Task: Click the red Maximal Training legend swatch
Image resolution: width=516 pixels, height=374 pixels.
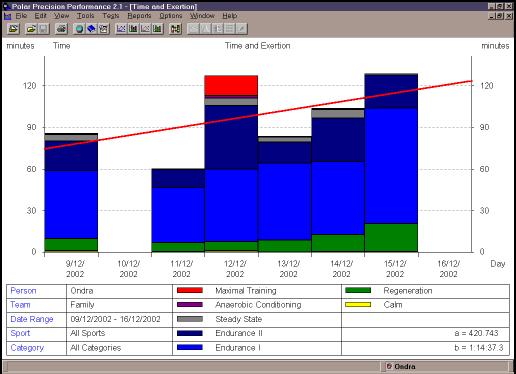Action: [190, 290]
